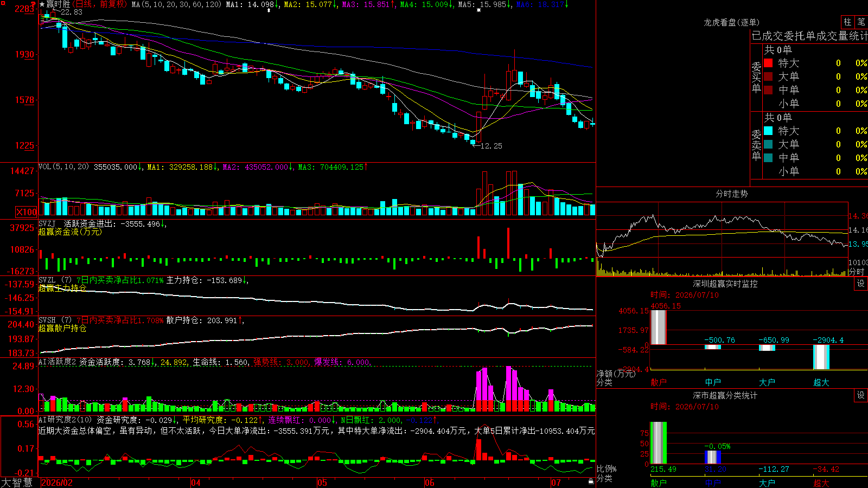Click the VOL(5,10,20) indicator label
The image size is (868, 488).
tap(64, 167)
